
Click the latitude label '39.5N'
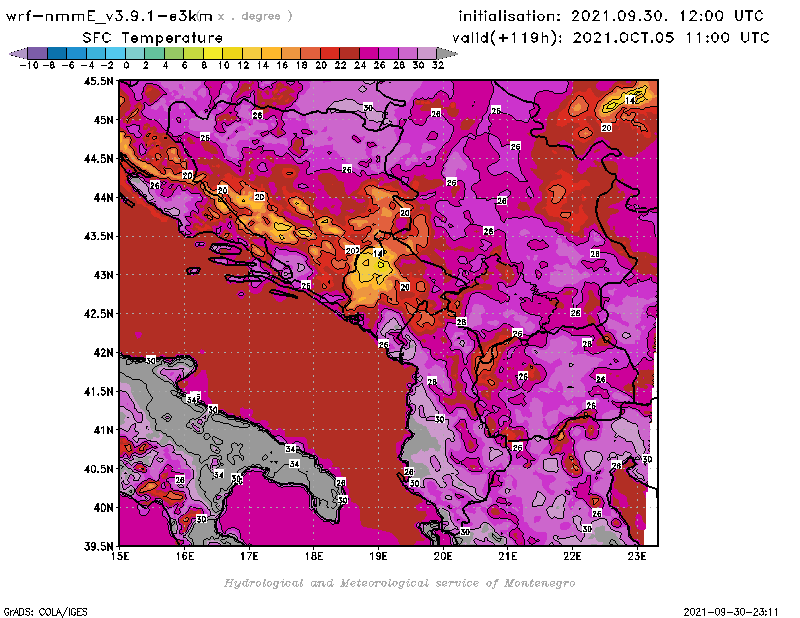pos(98,547)
